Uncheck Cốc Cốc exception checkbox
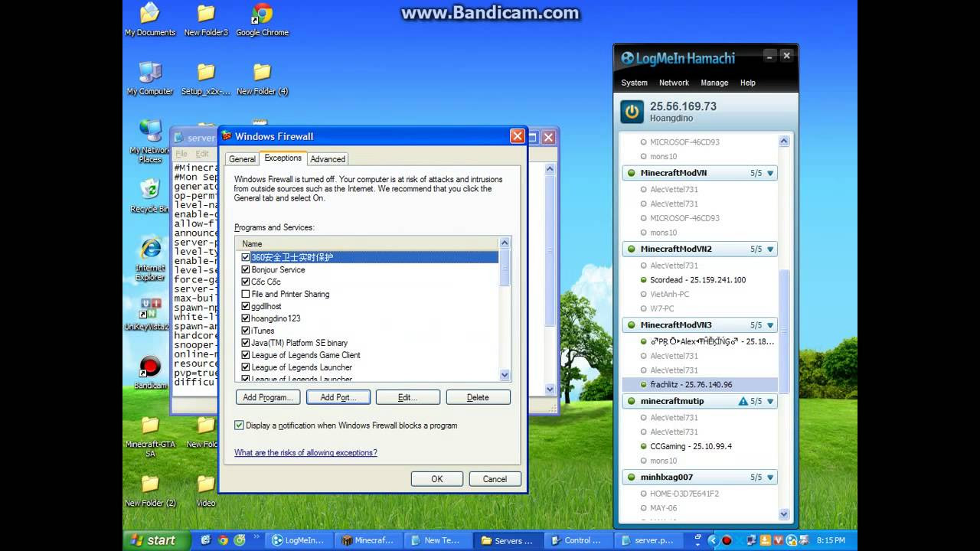Viewport: 980px width, 551px height. (x=246, y=282)
